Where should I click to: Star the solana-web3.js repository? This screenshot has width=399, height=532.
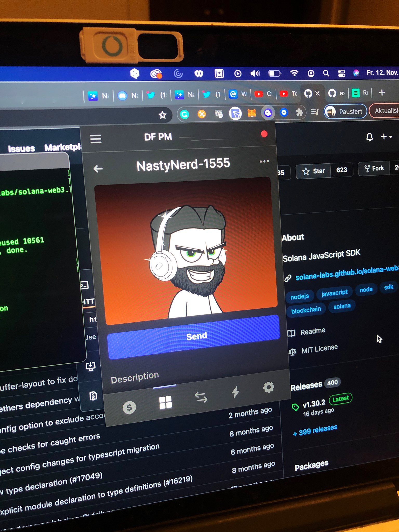tap(314, 171)
